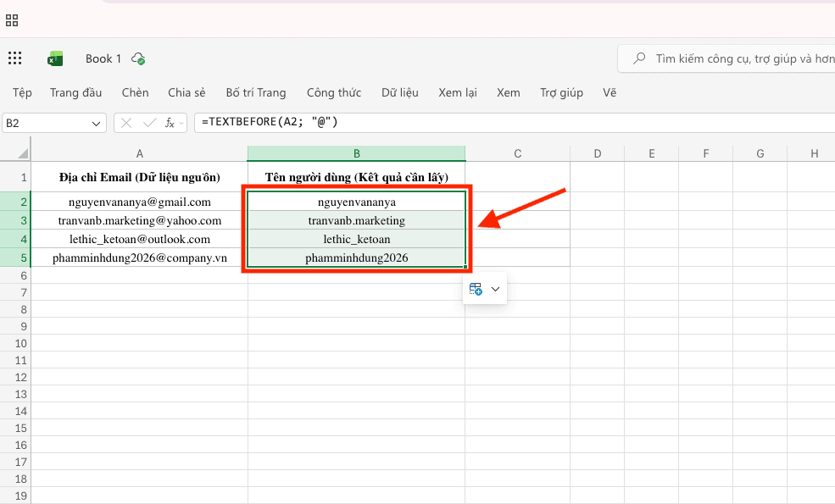Select column D header
The image size is (835, 504).
[x=598, y=154]
